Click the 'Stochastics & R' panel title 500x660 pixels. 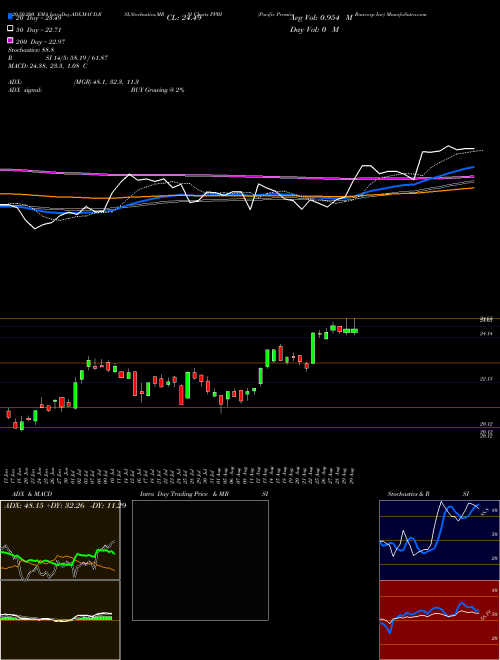[409, 494]
